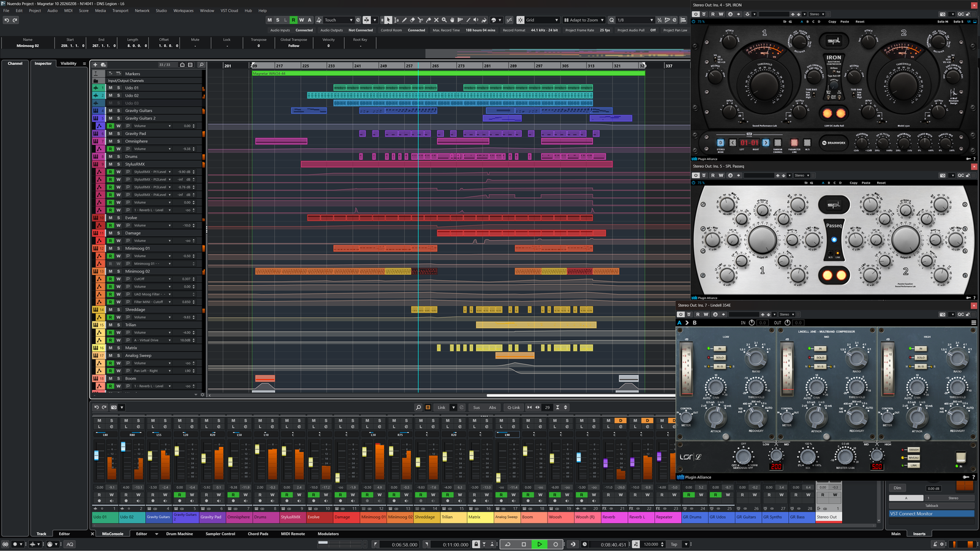Click the undo arrow below File menu
980x551 pixels.
[x=7, y=20]
